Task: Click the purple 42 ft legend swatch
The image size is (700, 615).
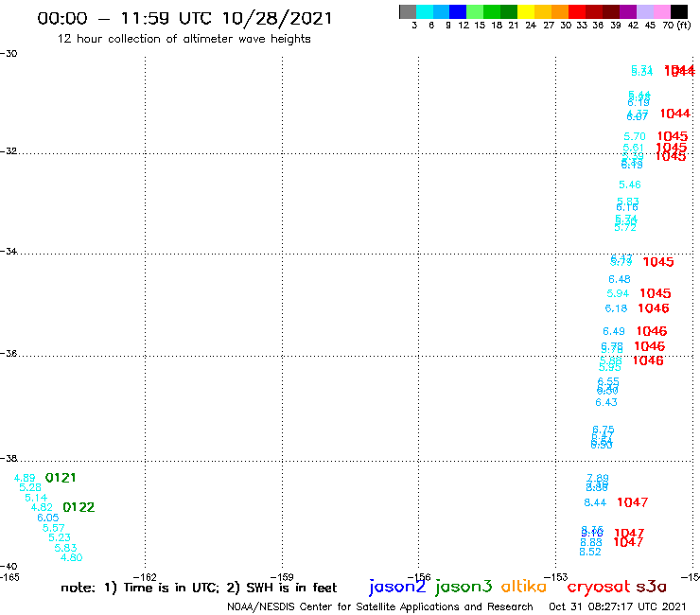Action: pos(628,11)
